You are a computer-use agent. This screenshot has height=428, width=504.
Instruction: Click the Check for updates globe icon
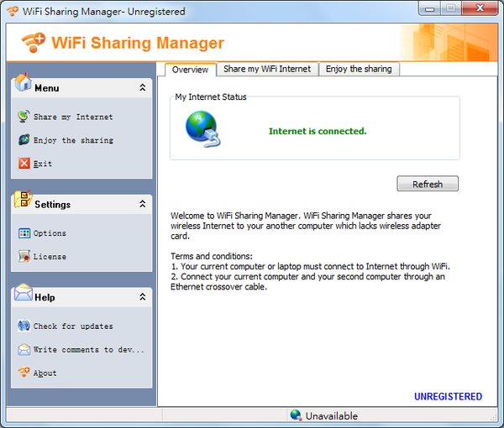click(24, 326)
